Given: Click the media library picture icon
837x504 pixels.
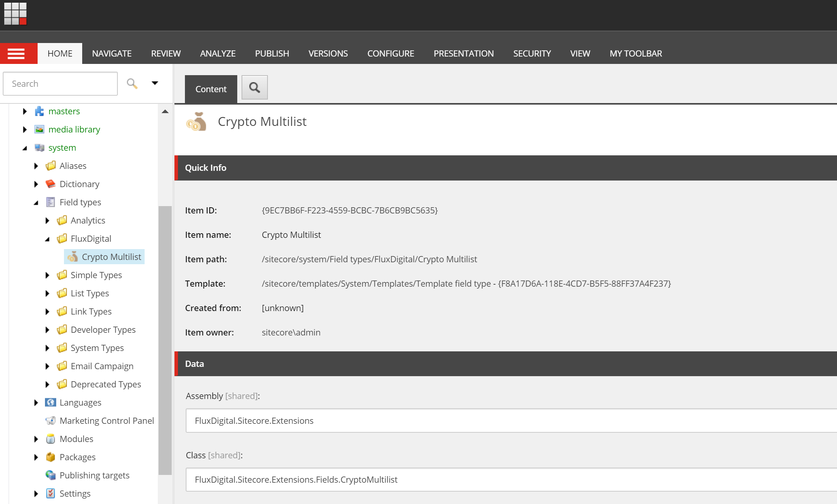Looking at the screenshot, I should pos(40,129).
